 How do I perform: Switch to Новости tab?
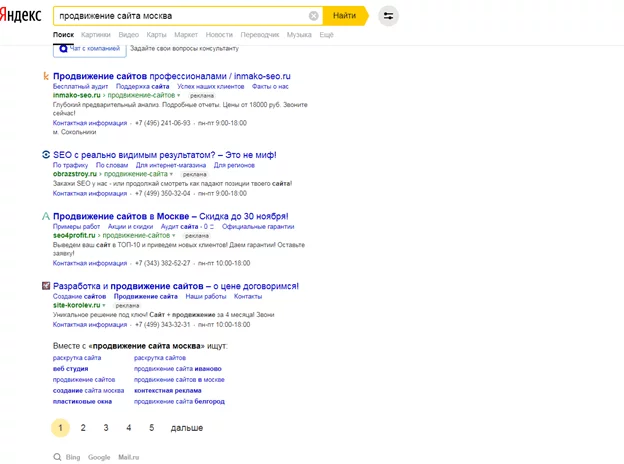[219, 35]
